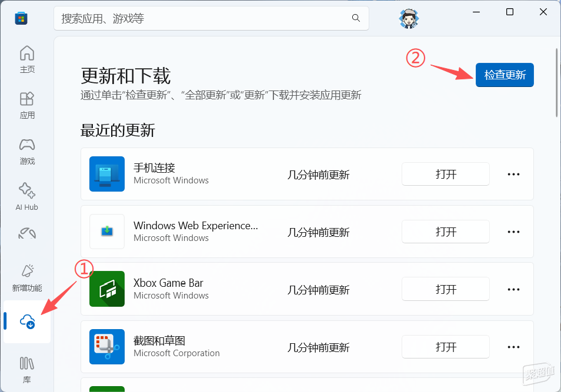561x392 pixels.
Task: Expand more options for Windows Web Experience
Action: click(x=513, y=232)
